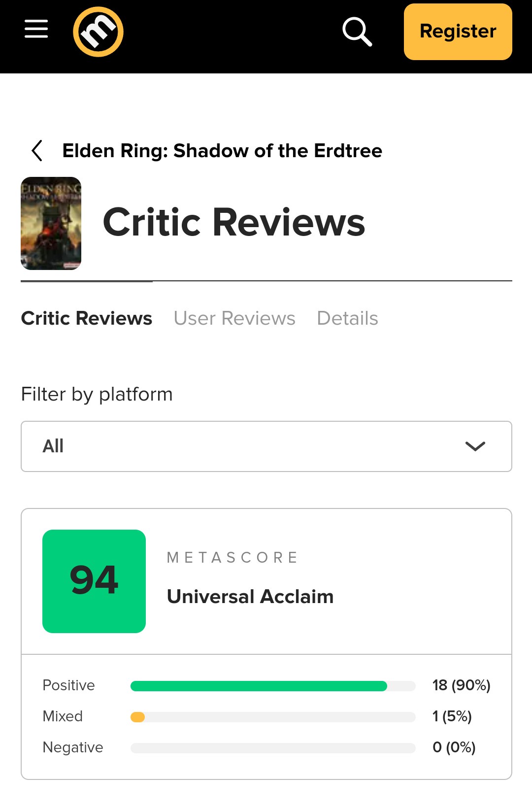532x810 pixels.
Task: Open the hamburger navigation menu
Action: click(36, 30)
